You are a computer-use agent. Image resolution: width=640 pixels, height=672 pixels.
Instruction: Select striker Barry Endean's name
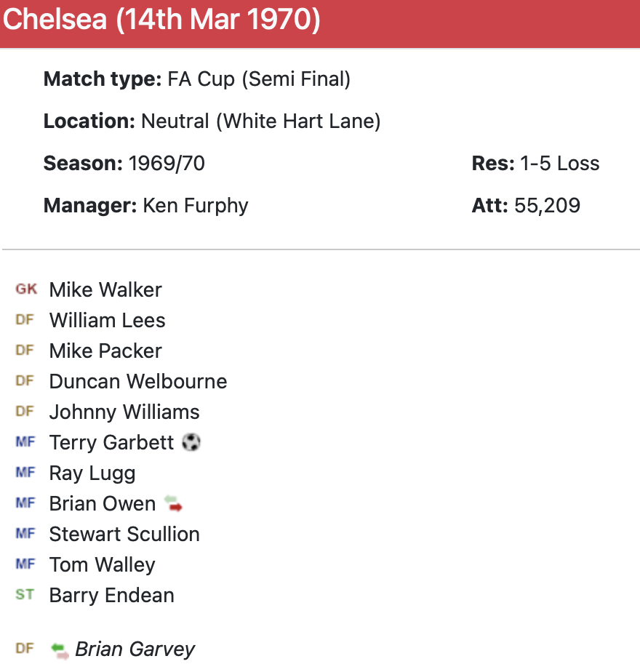point(112,595)
